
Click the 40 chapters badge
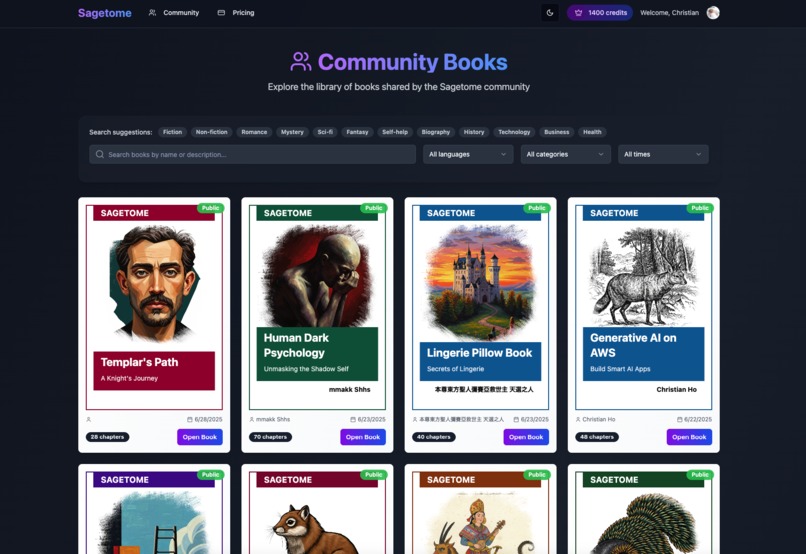click(433, 437)
